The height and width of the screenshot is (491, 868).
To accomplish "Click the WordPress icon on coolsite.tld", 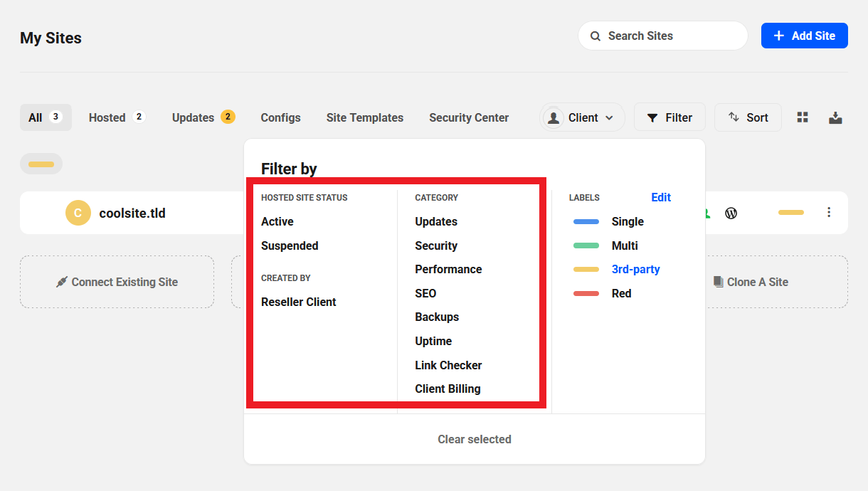I will [731, 213].
